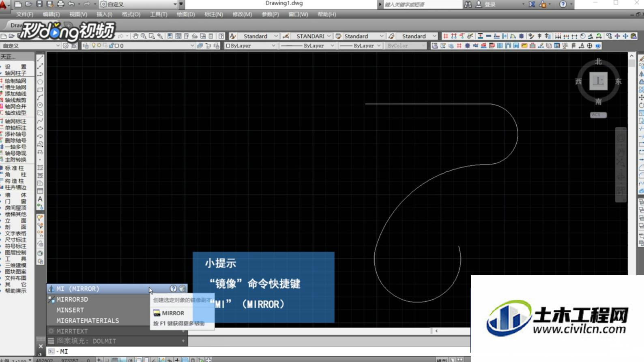
Task: Open 轴网柱子 in Tianzheng panel
Action: tap(15, 73)
